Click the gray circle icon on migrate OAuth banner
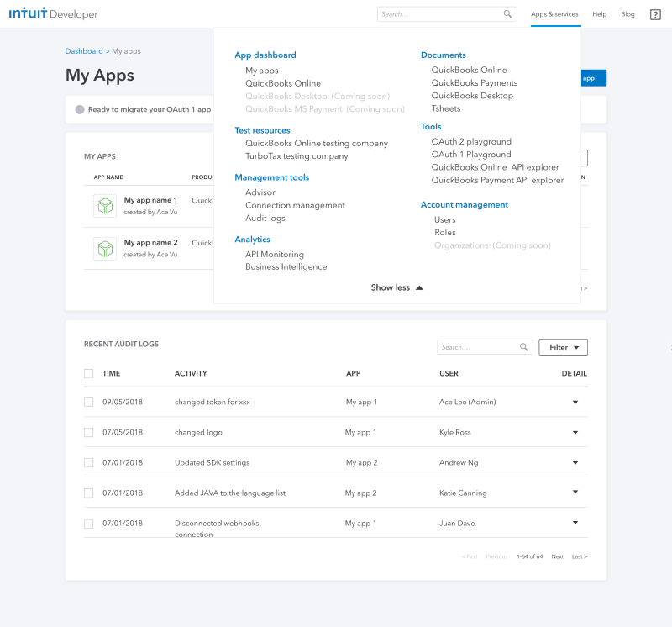The width and height of the screenshot is (672, 627). (x=80, y=109)
